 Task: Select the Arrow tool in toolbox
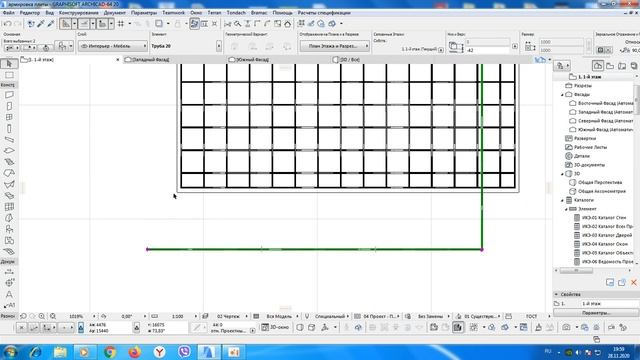[9, 64]
